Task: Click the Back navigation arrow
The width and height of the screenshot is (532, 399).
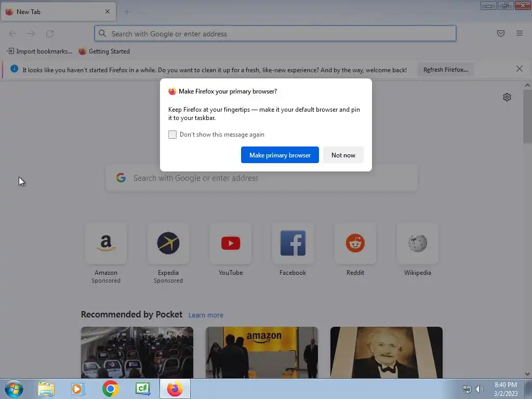Action: pyautogui.click(x=12, y=34)
